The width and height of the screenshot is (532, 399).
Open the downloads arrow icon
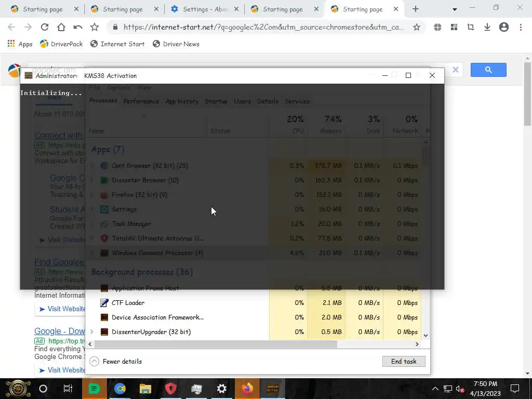[x=487, y=27]
